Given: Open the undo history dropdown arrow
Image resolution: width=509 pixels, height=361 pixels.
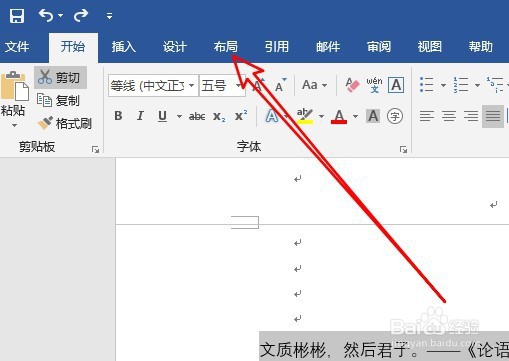Looking at the screenshot, I should [60, 16].
